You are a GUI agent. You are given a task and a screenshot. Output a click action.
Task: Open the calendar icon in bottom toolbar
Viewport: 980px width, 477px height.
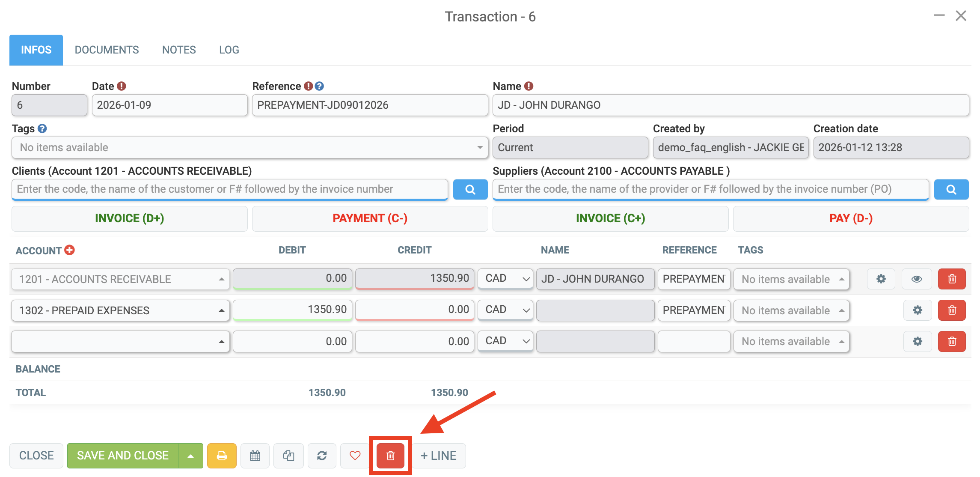(255, 456)
